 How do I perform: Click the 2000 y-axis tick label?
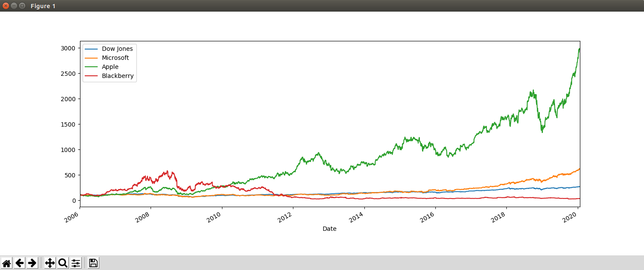pyautogui.click(x=69, y=99)
